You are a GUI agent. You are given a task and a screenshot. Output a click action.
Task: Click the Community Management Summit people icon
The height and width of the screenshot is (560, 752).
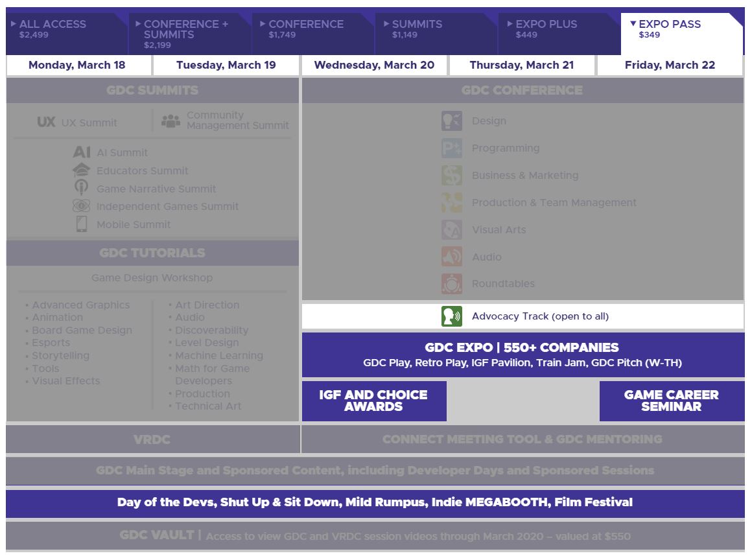click(170, 121)
